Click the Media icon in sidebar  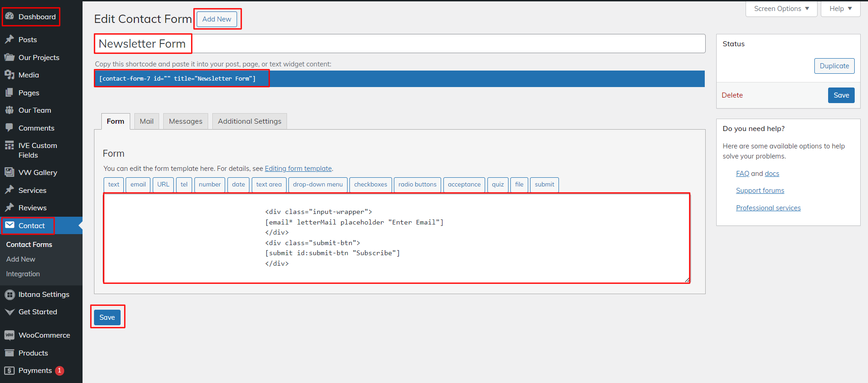9,75
